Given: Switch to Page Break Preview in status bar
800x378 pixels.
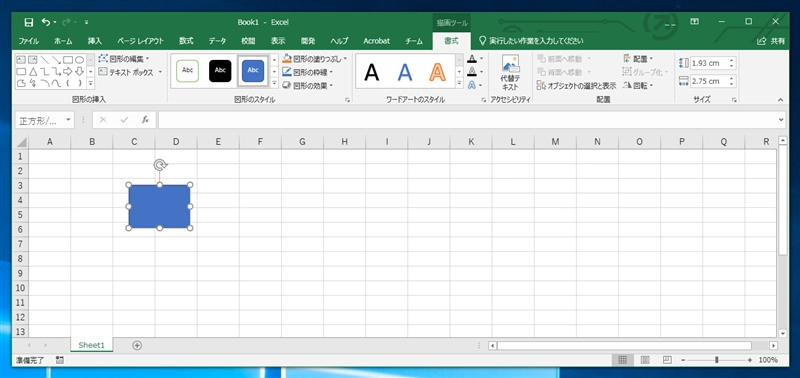Looking at the screenshot, I should 667,360.
